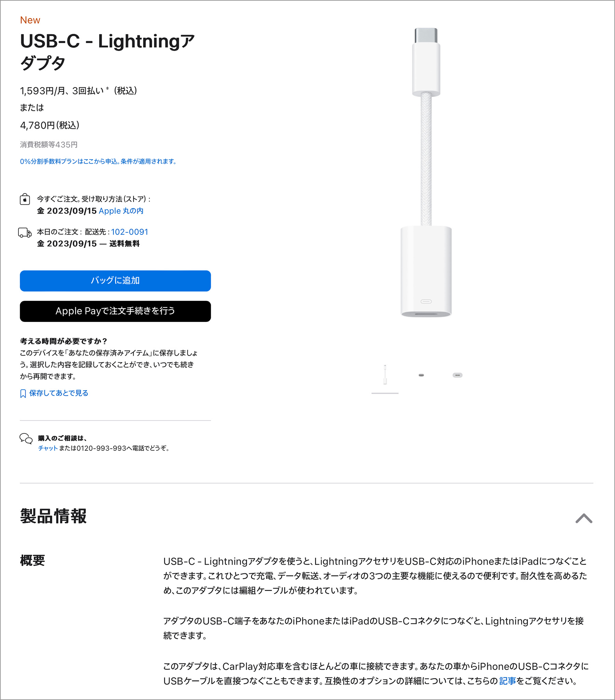Click Apple Payで注文手続きを行う button

(x=115, y=311)
